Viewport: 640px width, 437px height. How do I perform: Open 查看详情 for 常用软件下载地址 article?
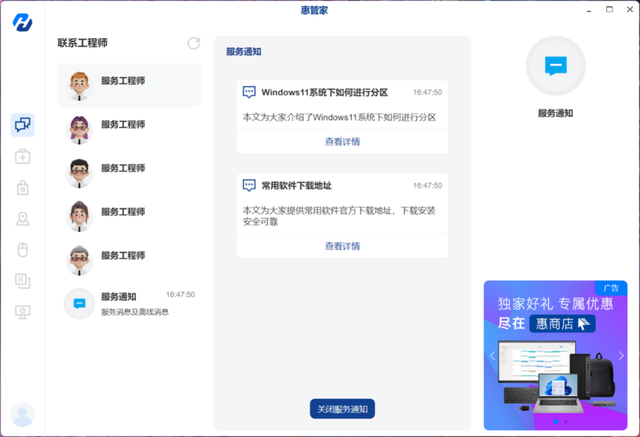pyautogui.click(x=342, y=246)
